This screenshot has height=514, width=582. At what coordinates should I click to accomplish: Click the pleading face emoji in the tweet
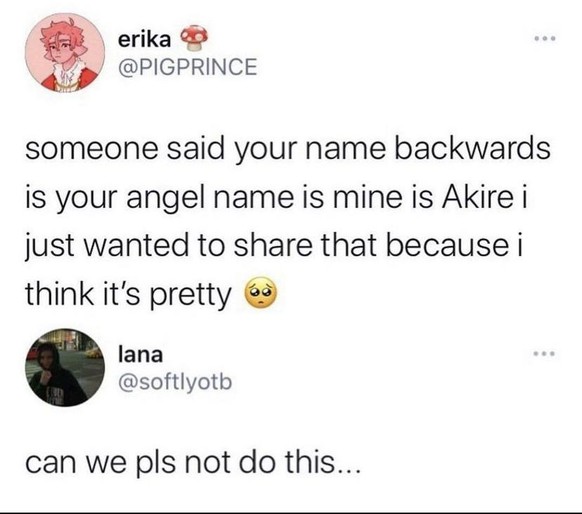(261, 292)
